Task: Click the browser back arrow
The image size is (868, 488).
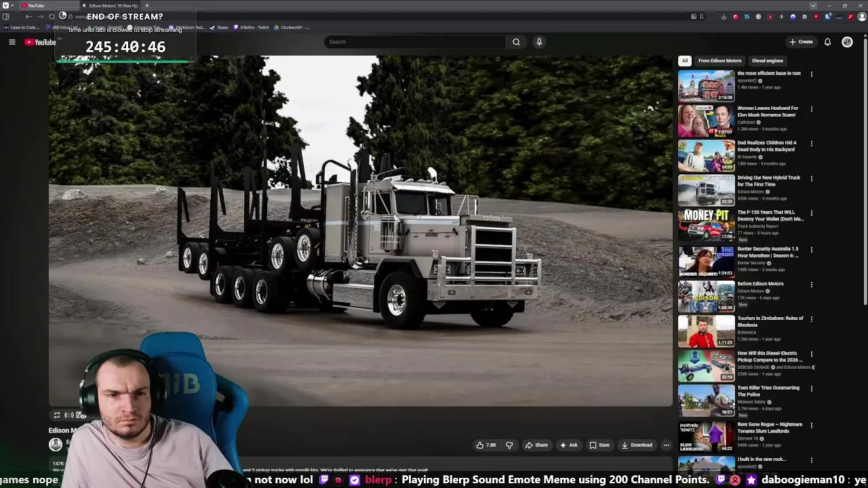Action: (28, 16)
